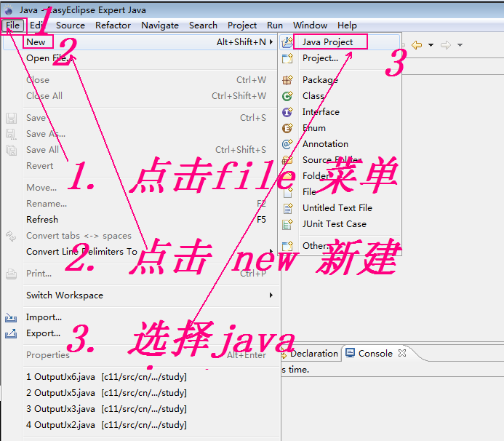This screenshot has height=441, width=504.
Task: Close the Console tab
Action: pos(402,353)
